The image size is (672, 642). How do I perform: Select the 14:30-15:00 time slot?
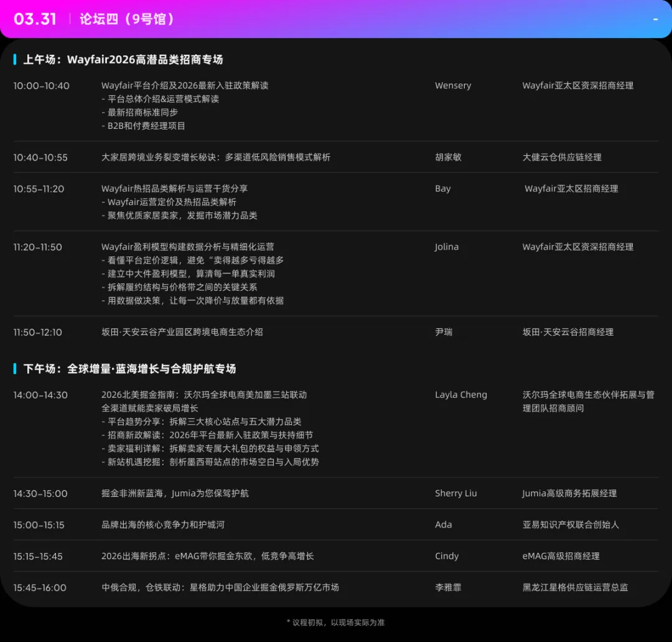click(x=40, y=494)
